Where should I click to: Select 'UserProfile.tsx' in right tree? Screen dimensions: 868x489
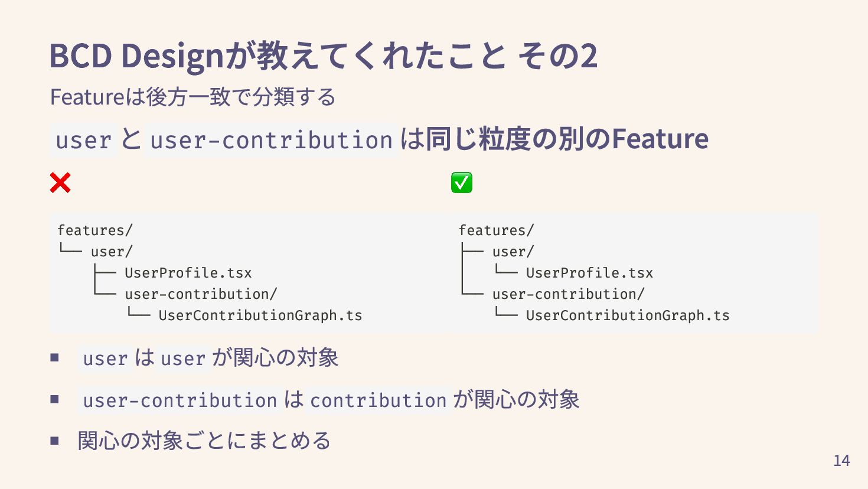point(589,273)
